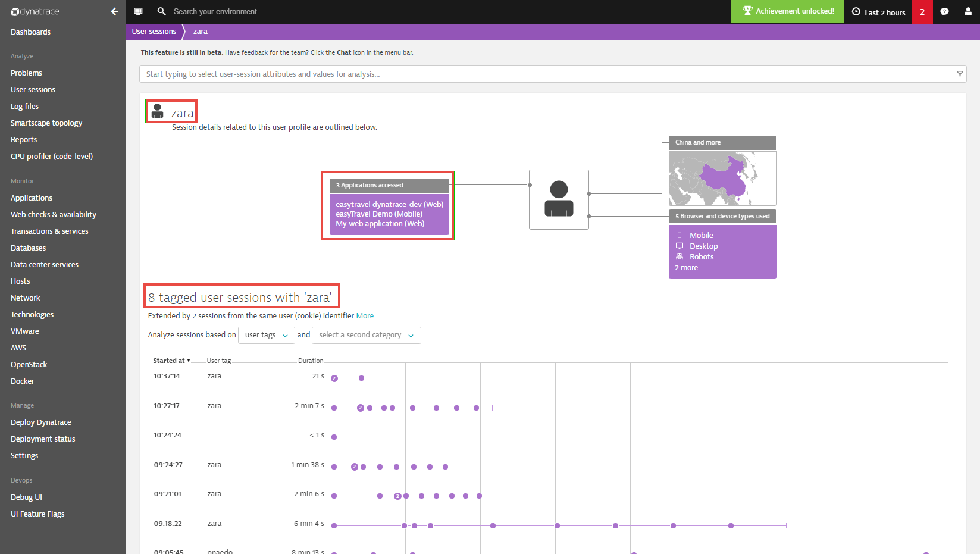
Task: Click the Mobile device icon
Action: click(x=680, y=235)
